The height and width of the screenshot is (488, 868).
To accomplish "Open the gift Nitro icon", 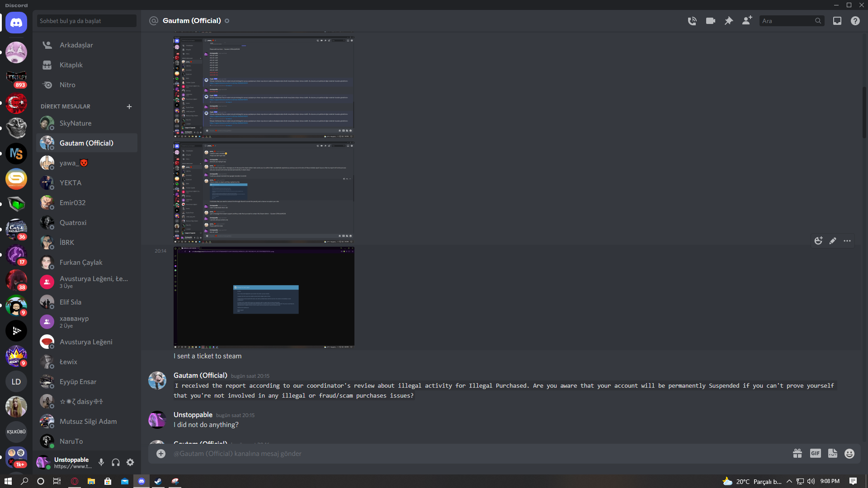I will (797, 454).
